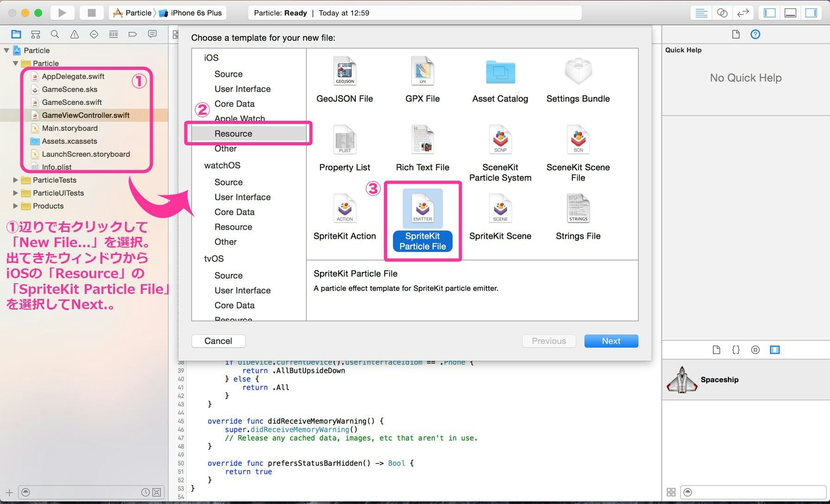
Task: Select iOS Source category
Action: click(228, 74)
